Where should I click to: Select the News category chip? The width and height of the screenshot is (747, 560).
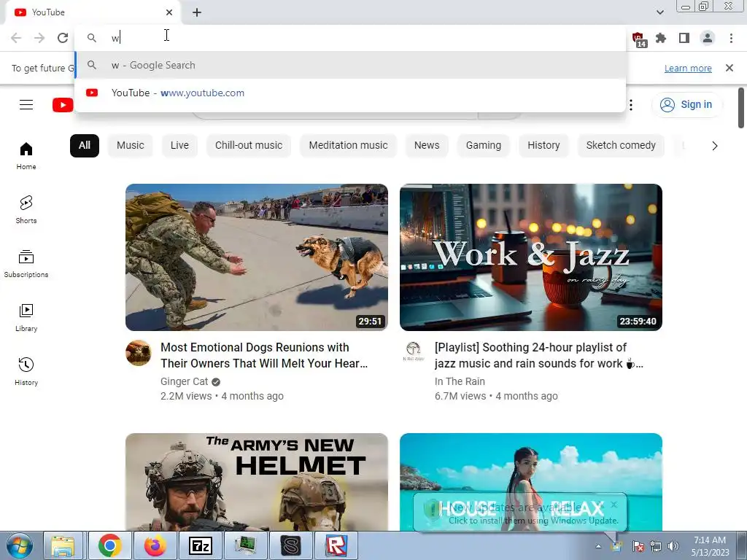[427, 145]
